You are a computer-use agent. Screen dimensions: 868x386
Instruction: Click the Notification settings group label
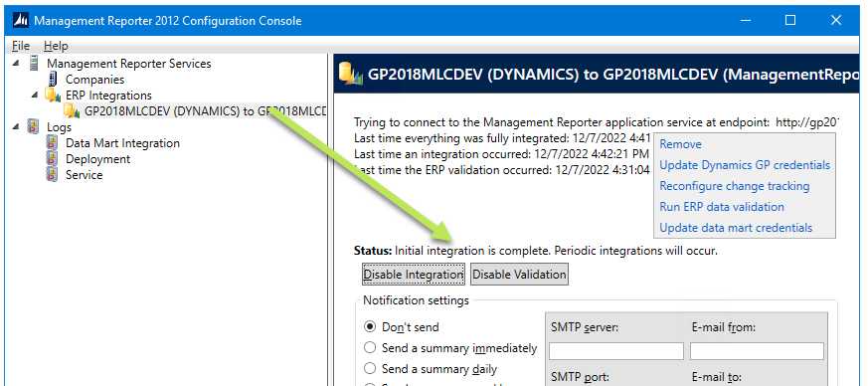(416, 300)
